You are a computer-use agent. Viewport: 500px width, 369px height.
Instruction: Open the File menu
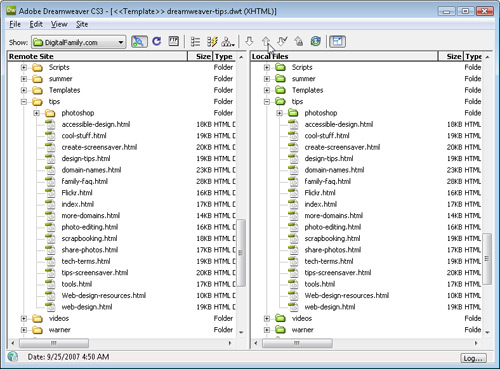point(15,24)
